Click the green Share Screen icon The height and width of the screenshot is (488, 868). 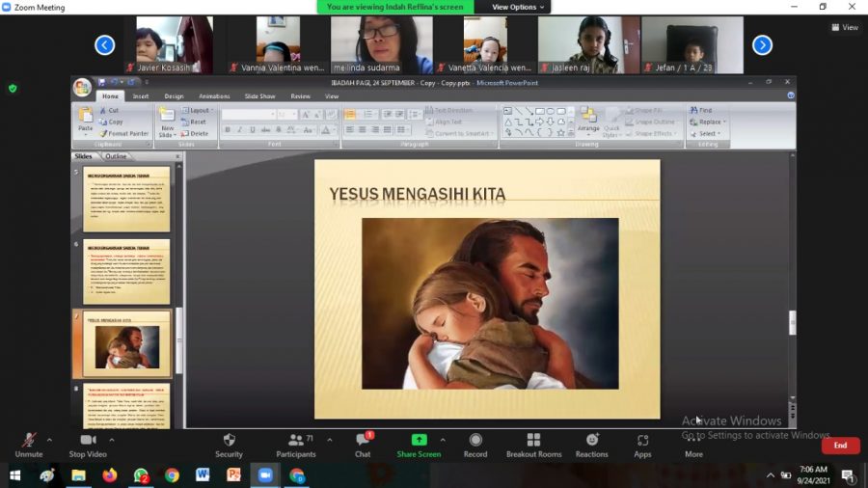coord(419,441)
